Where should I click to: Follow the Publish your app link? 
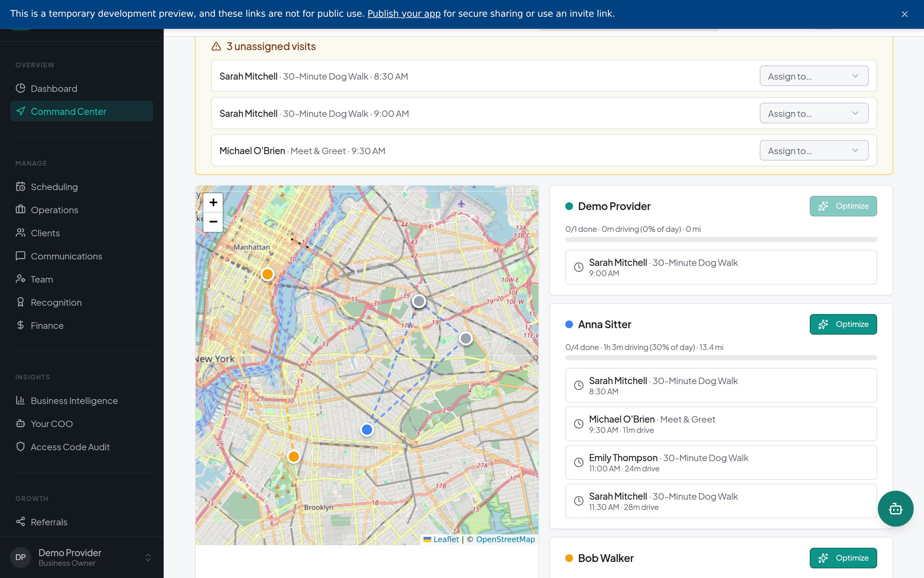[404, 14]
